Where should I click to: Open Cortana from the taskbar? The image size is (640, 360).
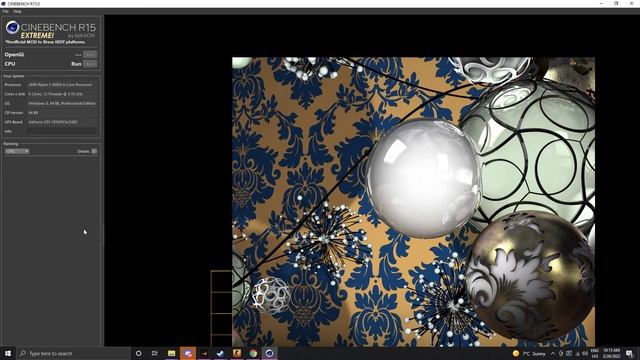point(138,353)
